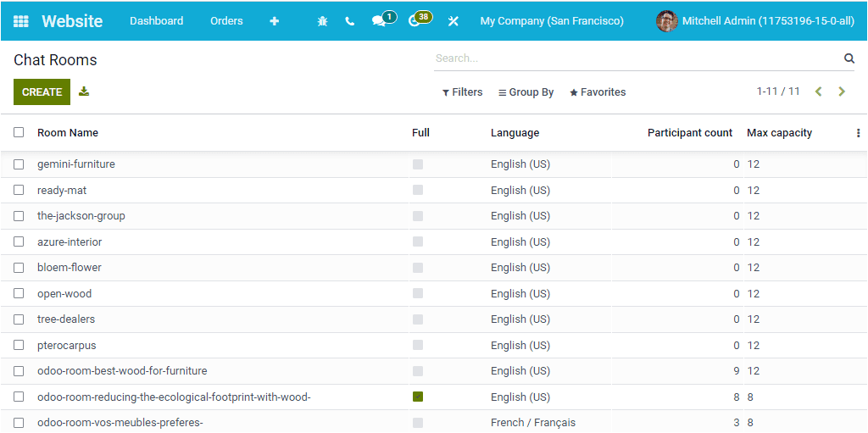The height and width of the screenshot is (433, 868).
Task: Tick the checkbox for azure-interior
Action: pos(19,242)
